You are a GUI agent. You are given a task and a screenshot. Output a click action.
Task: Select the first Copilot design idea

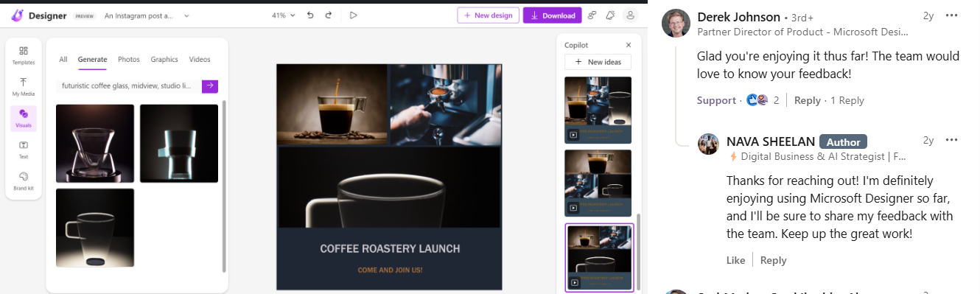pos(598,110)
